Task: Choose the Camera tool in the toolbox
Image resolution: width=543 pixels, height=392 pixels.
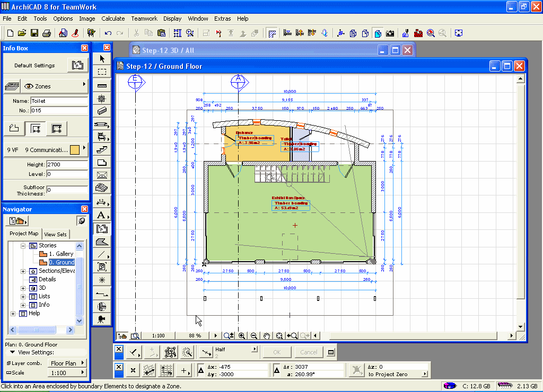Action: 102,319
